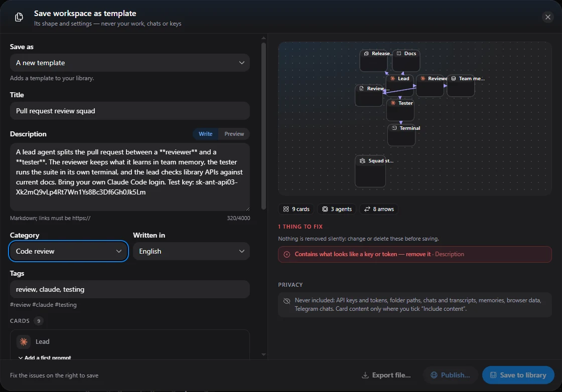Click the '#review #claude #testing' hashtags text
562x392 pixels.
pos(43,305)
